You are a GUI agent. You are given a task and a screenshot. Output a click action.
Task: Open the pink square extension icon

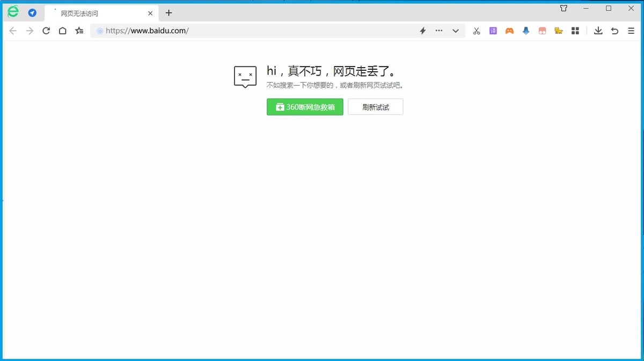point(543,31)
